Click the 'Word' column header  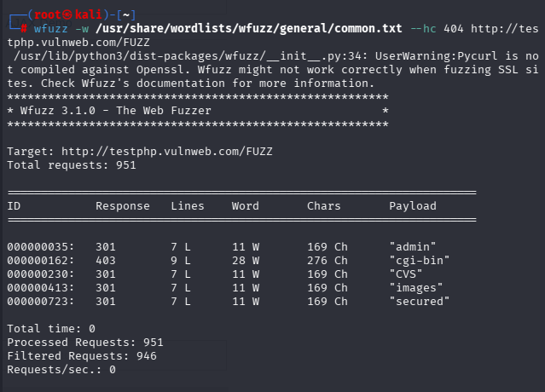click(246, 206)
